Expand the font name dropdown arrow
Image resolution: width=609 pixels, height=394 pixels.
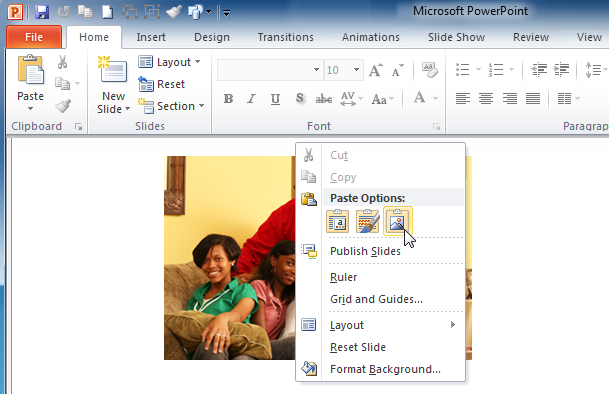tap(317, 70)
